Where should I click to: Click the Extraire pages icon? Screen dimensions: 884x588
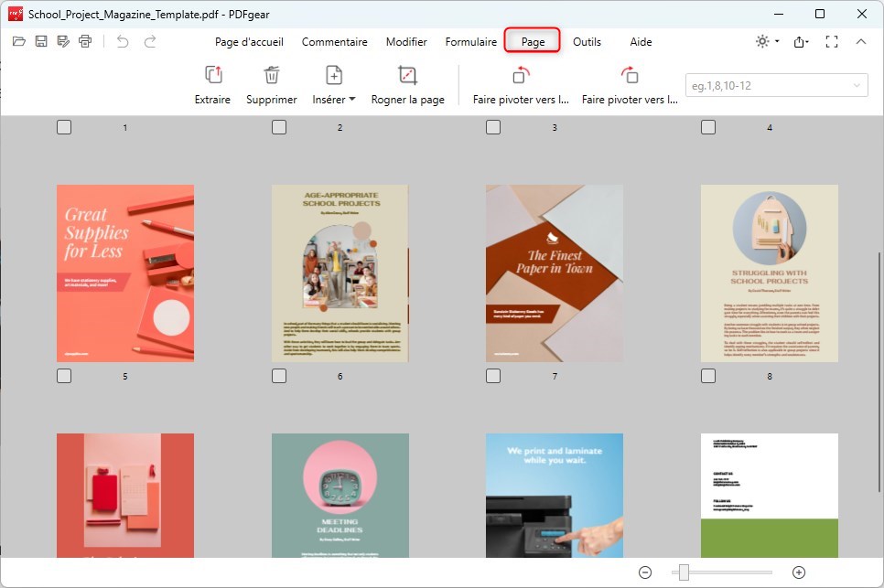coord(212,76)
